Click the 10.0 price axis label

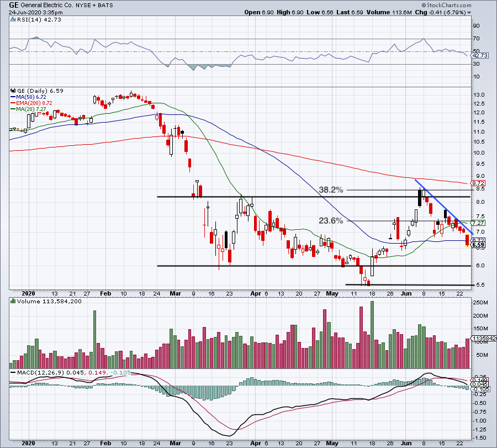point(479,153)
